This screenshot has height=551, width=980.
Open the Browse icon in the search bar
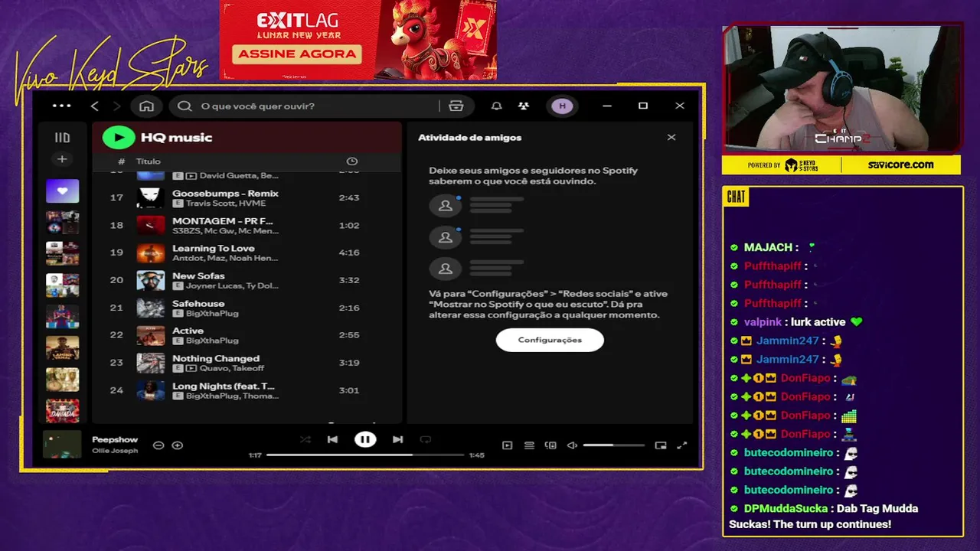[x=456, y=106]
